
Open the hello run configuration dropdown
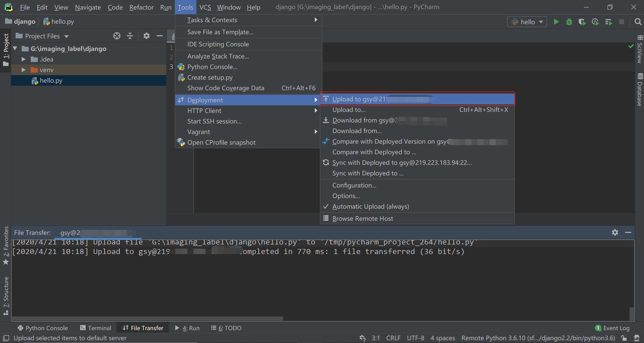pyautogui.click(x=527, y=22)
